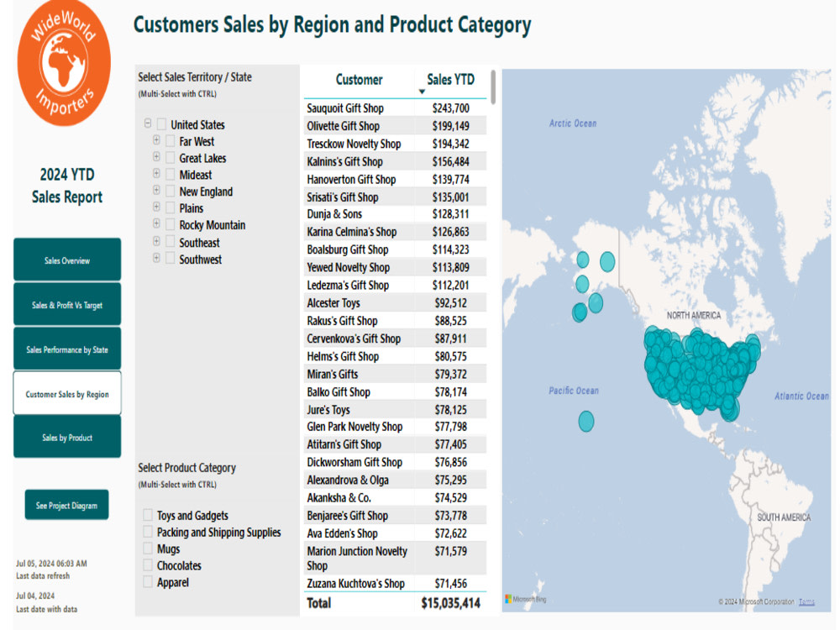Tick the Southwest checkbox

coord(171,259)
